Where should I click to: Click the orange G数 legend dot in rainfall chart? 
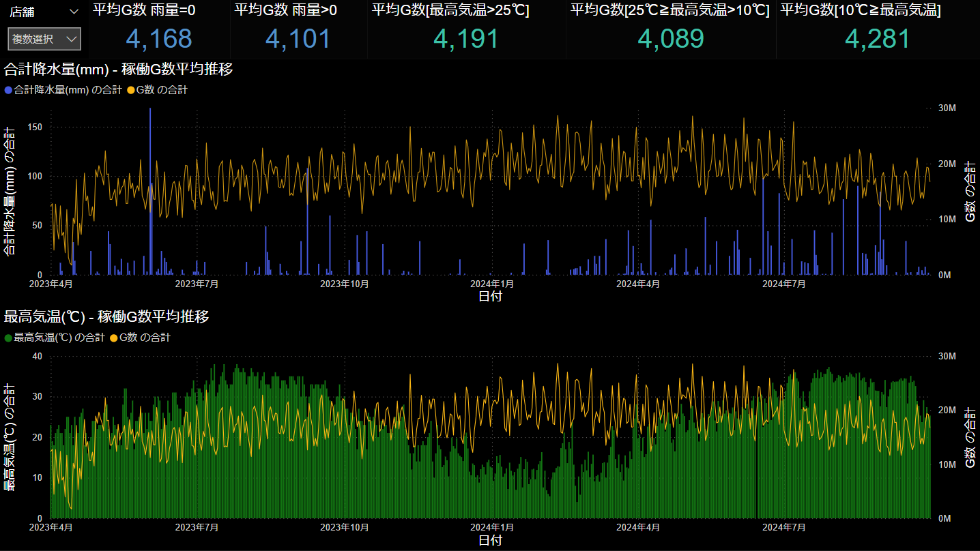[130, 90]
